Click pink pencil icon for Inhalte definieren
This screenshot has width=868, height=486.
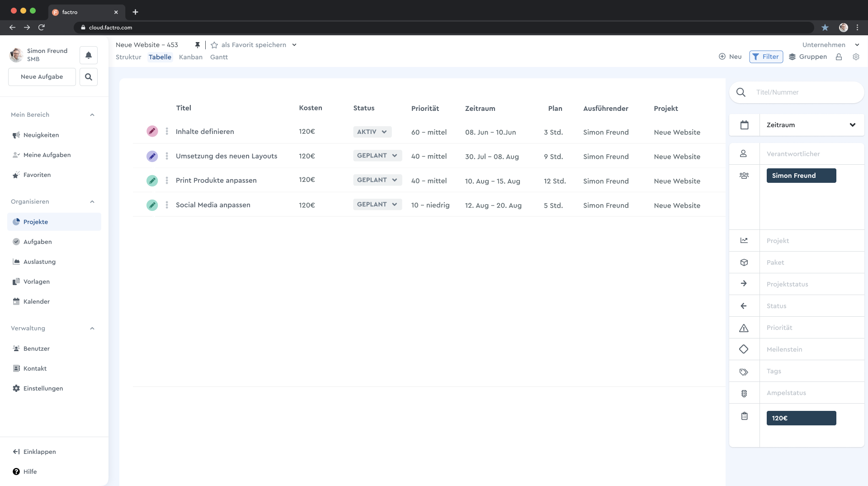[152, 131]
